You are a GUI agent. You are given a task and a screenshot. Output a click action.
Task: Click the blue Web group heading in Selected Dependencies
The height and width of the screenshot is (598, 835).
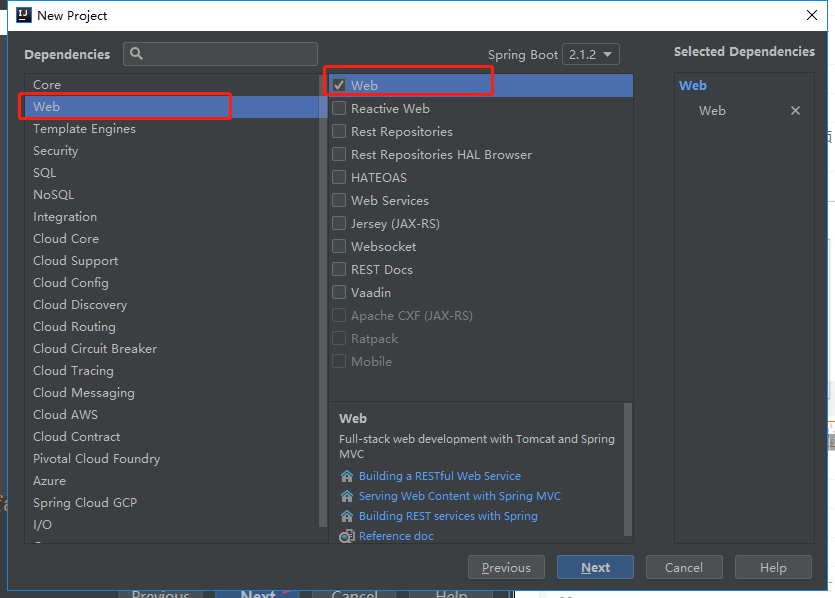[x=692, y=86]
